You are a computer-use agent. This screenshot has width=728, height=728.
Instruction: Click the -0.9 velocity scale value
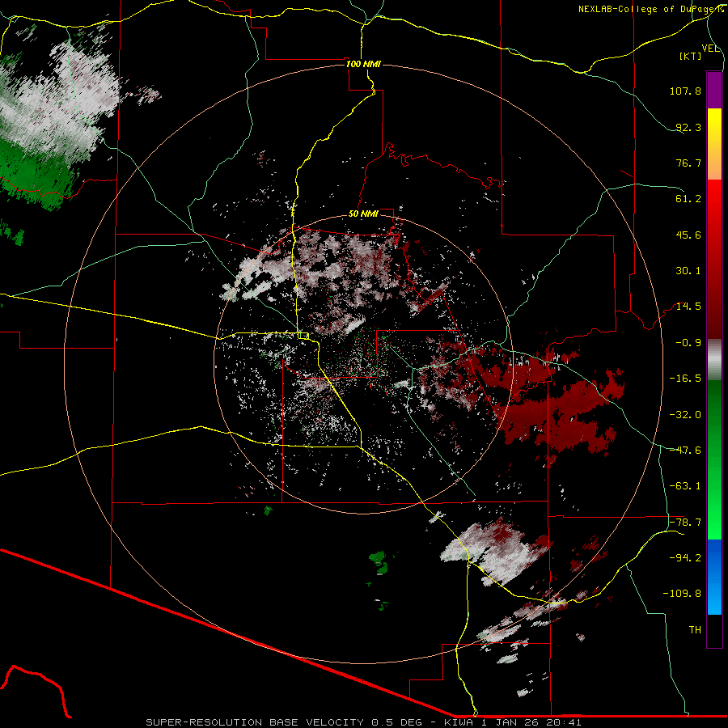688,343
